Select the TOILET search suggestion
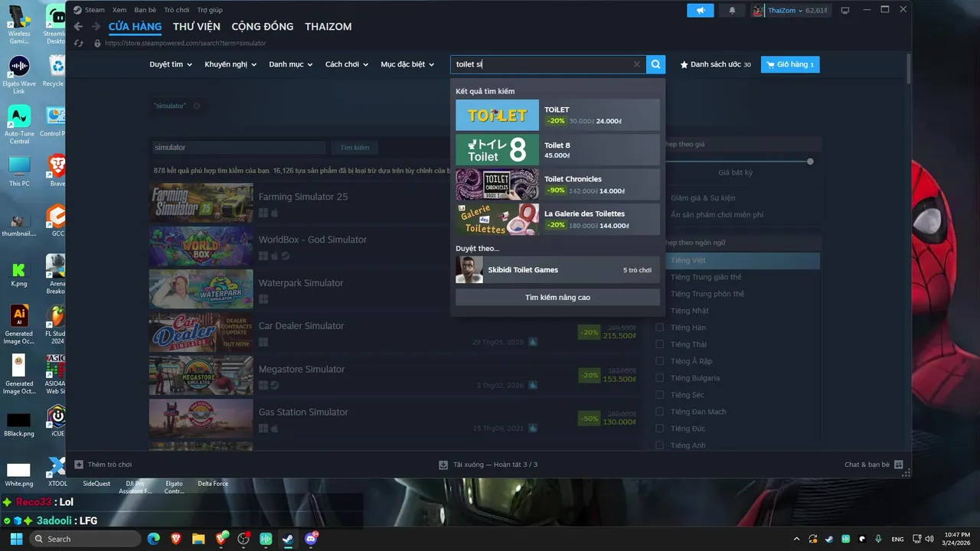The image size is (980, 551). (557, 116)
